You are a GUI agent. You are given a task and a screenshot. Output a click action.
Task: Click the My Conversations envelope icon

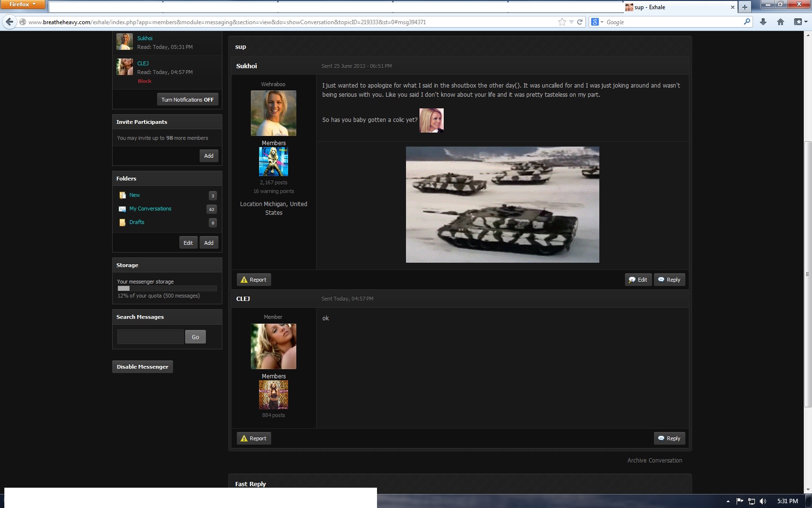point(122,209)
